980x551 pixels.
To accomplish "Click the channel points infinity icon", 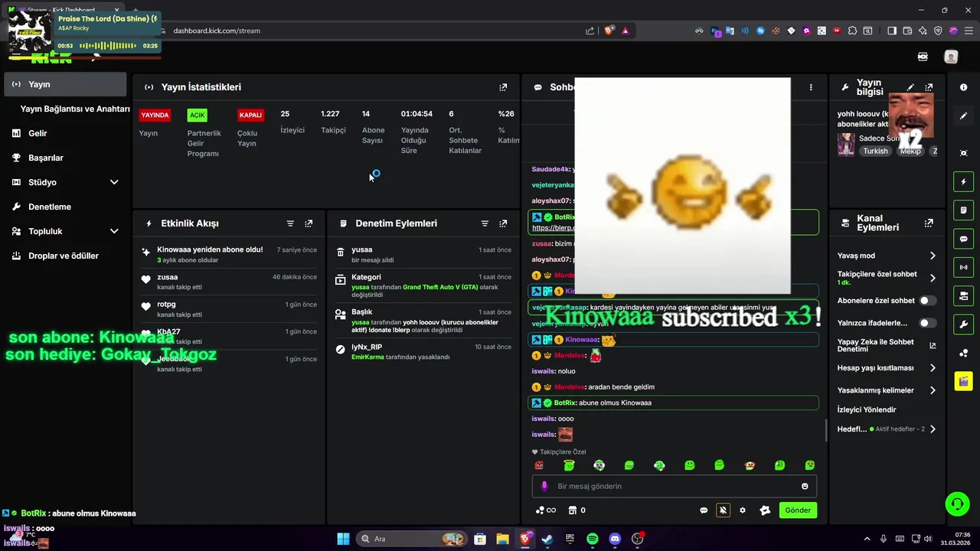I will pyautogui.click(x=546, y=510).
